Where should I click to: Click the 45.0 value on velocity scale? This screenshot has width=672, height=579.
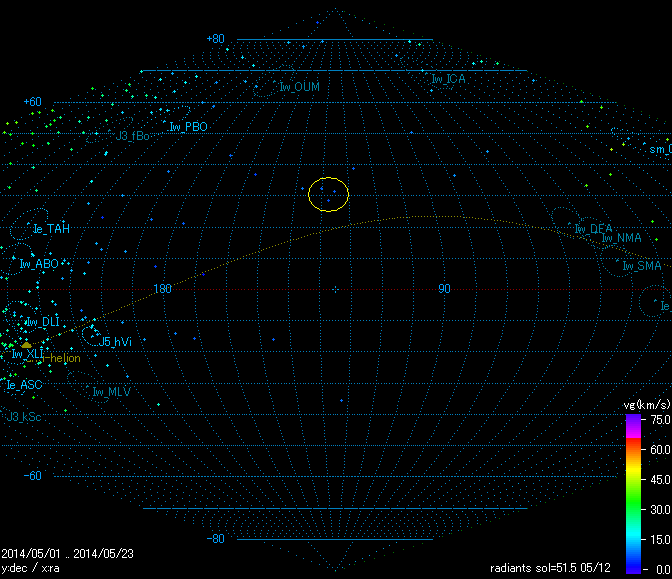coord(660,480)
